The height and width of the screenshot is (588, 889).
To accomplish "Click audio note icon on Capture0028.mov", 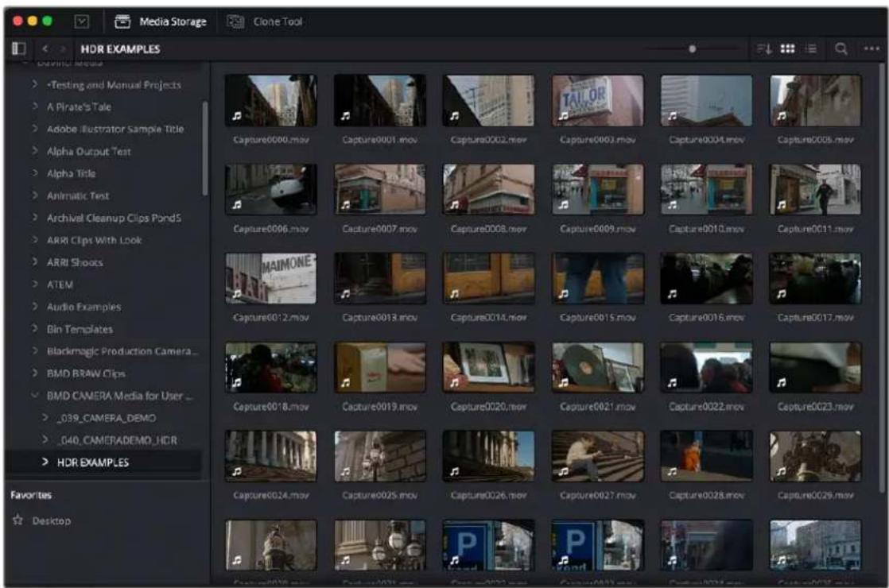I will pos(672,471).
